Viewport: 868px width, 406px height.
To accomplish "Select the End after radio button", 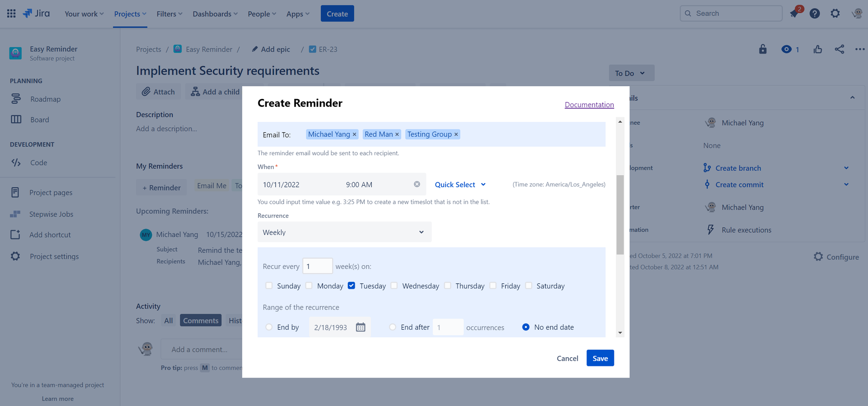I will tap(392, 327).
